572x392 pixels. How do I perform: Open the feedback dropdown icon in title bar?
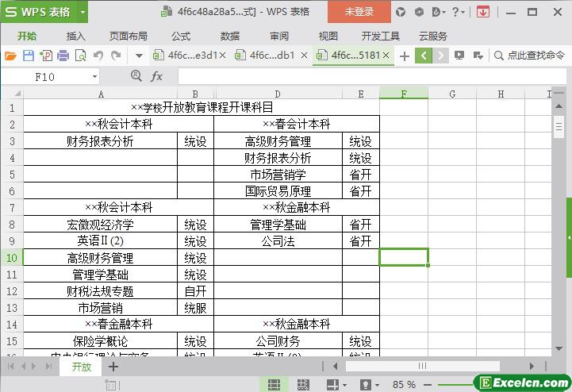[439, 12]
